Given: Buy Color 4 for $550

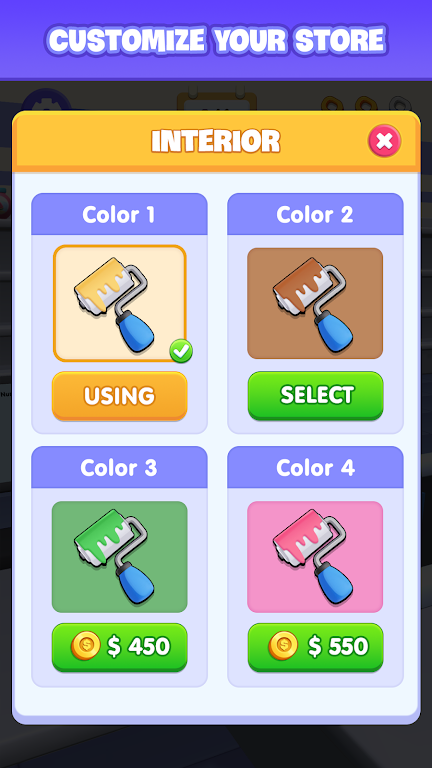Looking at the screenshot, I should pyautogui.click(x=315, y=647).
